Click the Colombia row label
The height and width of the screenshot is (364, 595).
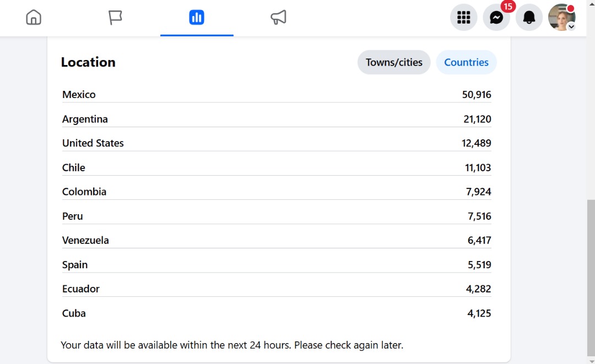(84, 192)
